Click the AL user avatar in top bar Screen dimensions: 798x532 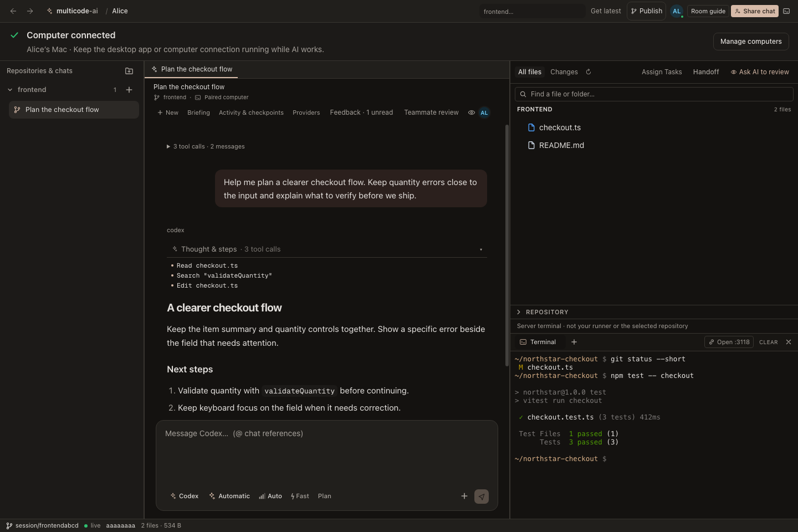(x=677, y=11)
